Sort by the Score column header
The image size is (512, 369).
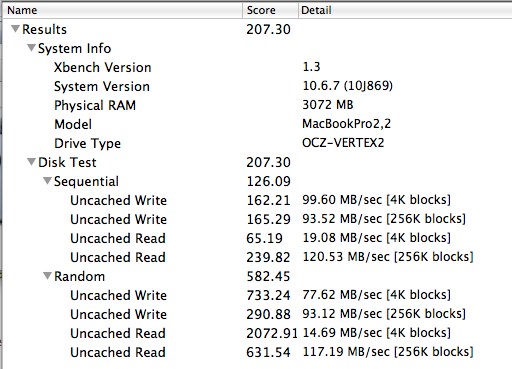pyautogui.click(x=270, y=10)
